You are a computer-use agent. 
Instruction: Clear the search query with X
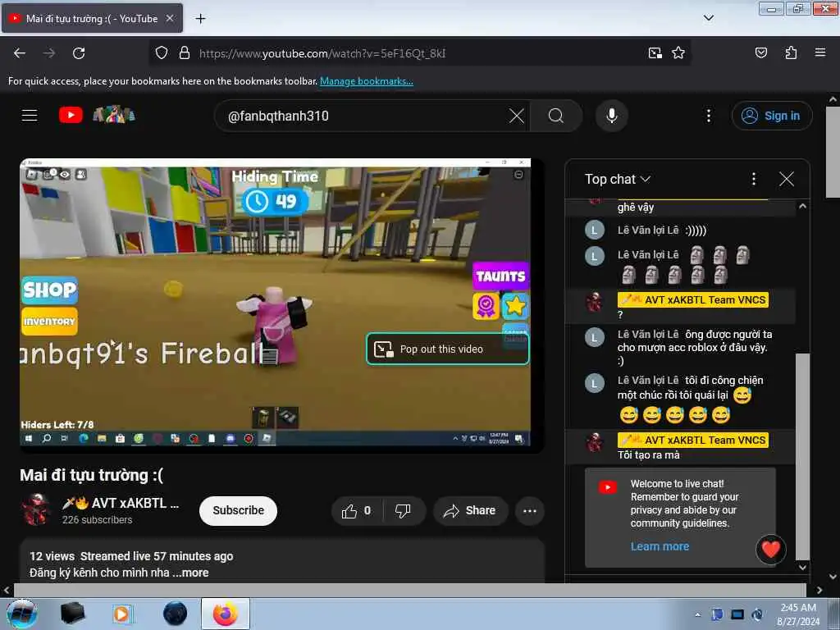517,116
